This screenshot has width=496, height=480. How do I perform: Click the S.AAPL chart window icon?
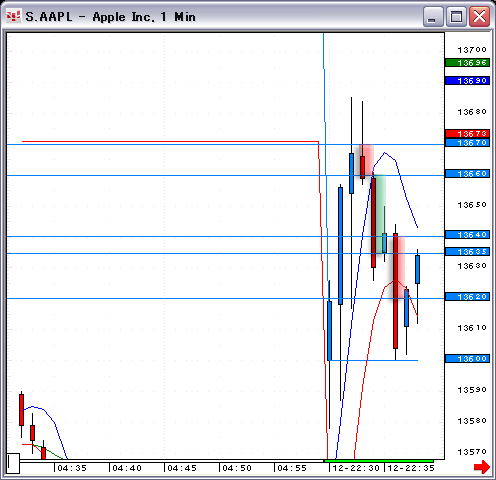coord(14,16)
